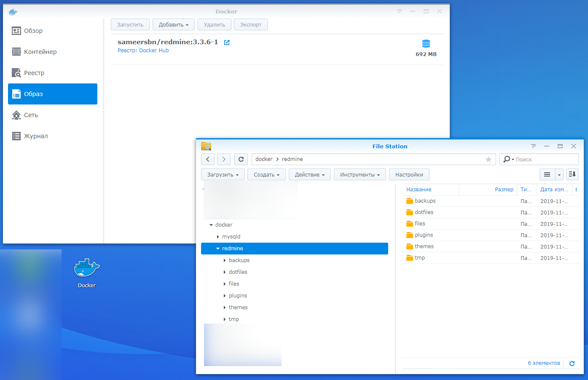
Task: Expand tmp subfolder in tree
Action: click(225, 319)
